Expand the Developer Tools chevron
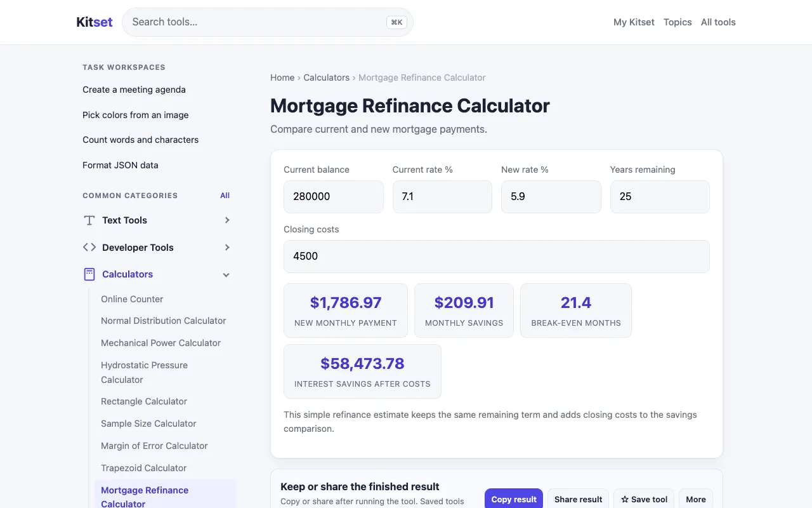The image size is (812, 508). tap(227, 248)
